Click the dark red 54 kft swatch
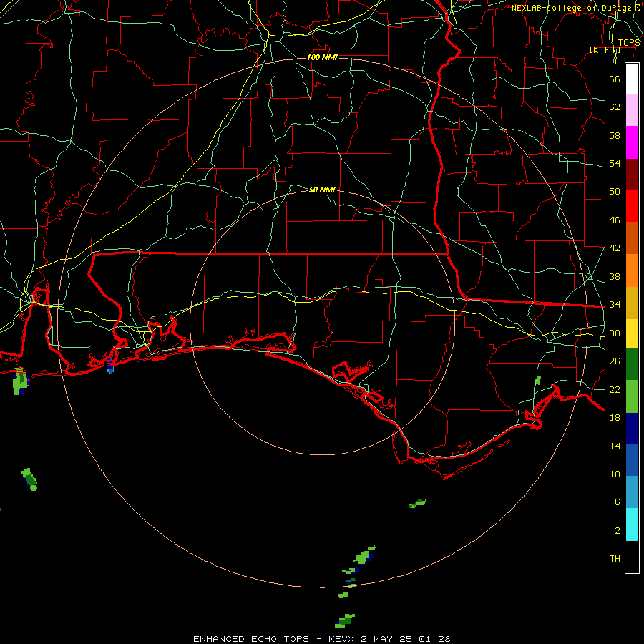This screenshot has width=644, height=644. [x=632, y=175]
